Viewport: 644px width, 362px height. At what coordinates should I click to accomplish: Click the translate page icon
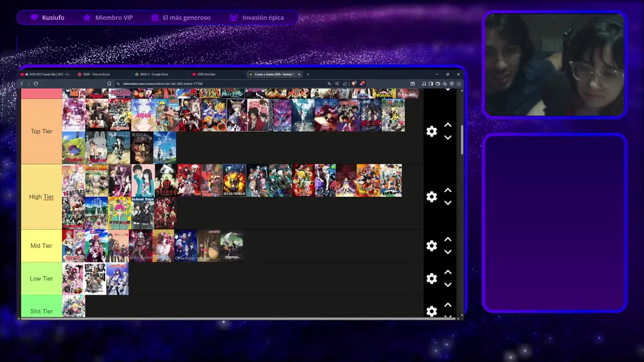point(329,83)
